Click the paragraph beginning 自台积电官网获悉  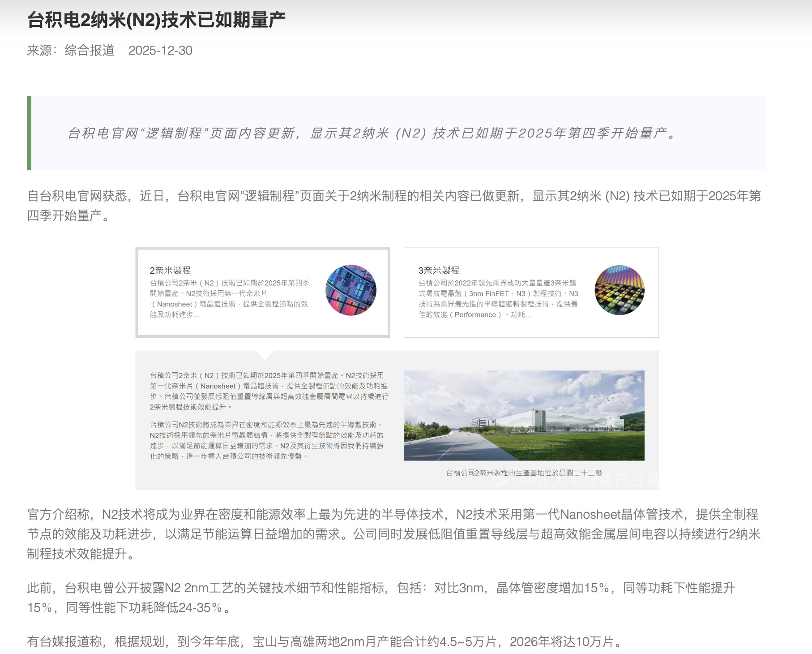[x=394, y=206]
